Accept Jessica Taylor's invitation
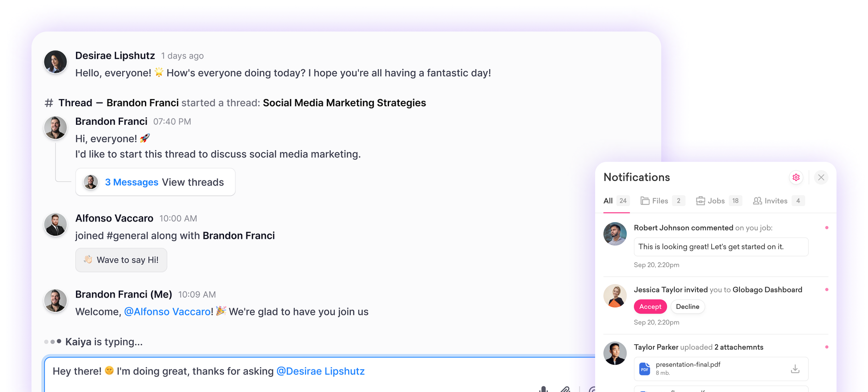868x392 pixels. click(x=650, y=307)
